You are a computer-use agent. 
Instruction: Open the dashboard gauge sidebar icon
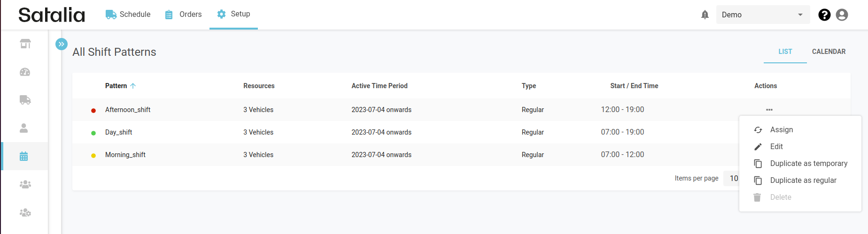click(x=25, y=72)
